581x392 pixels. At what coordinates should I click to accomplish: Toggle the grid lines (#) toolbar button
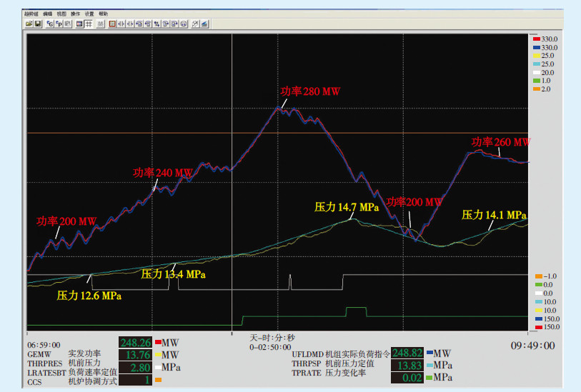coord(89,24)
